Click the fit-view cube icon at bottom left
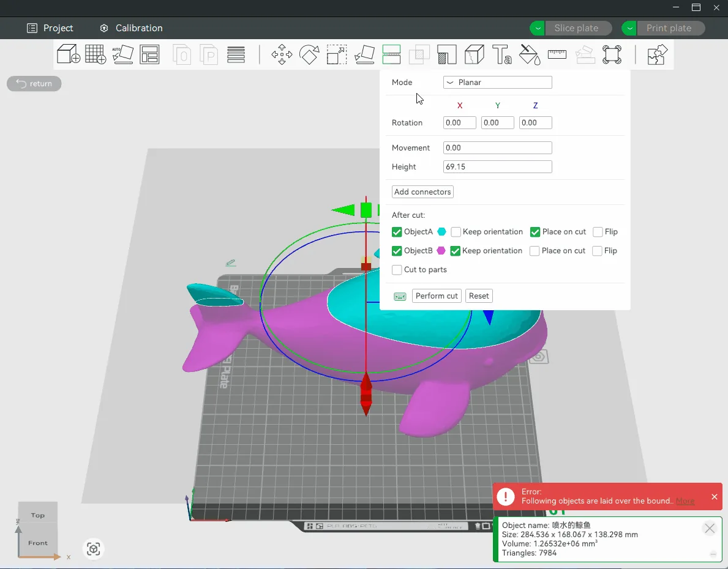 pos(93,549)
